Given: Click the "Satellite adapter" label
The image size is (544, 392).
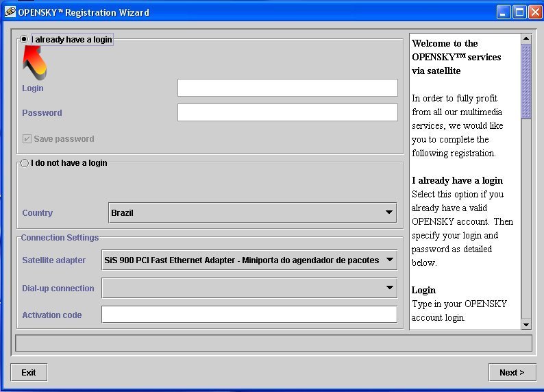Looking at the screenshot, I should (53, 260).
